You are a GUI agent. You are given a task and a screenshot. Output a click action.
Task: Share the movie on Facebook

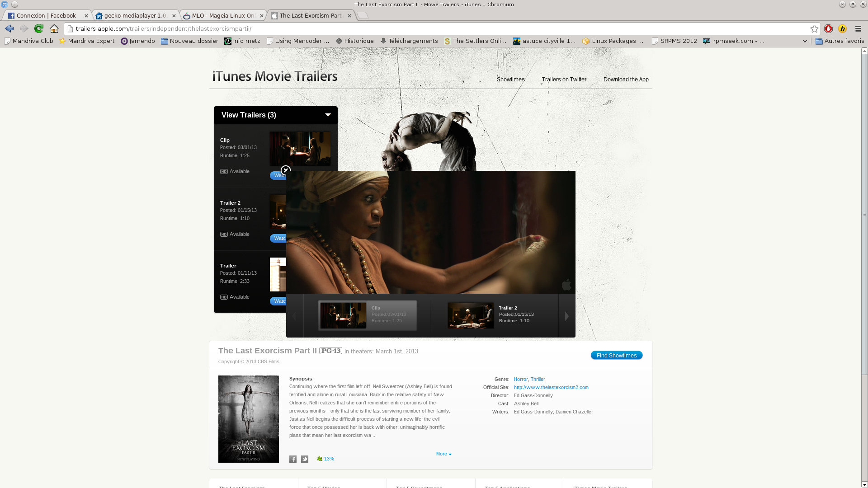[293, 459]
